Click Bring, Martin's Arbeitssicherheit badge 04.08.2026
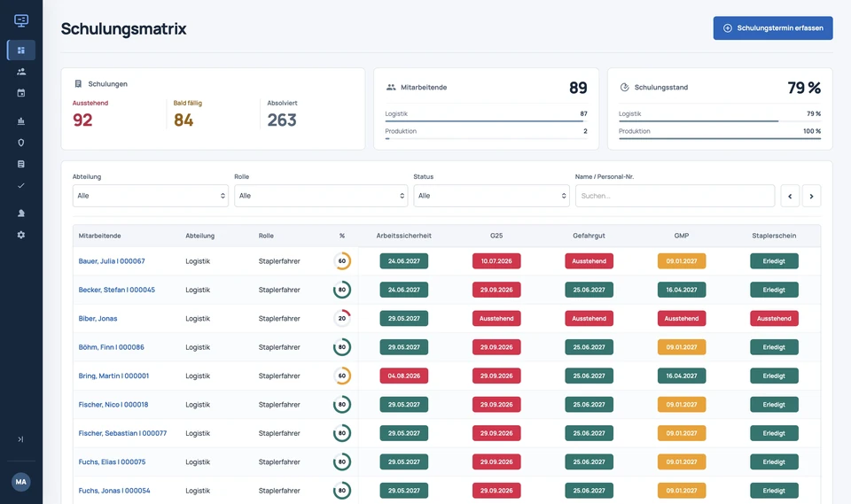 coord(404,376)
